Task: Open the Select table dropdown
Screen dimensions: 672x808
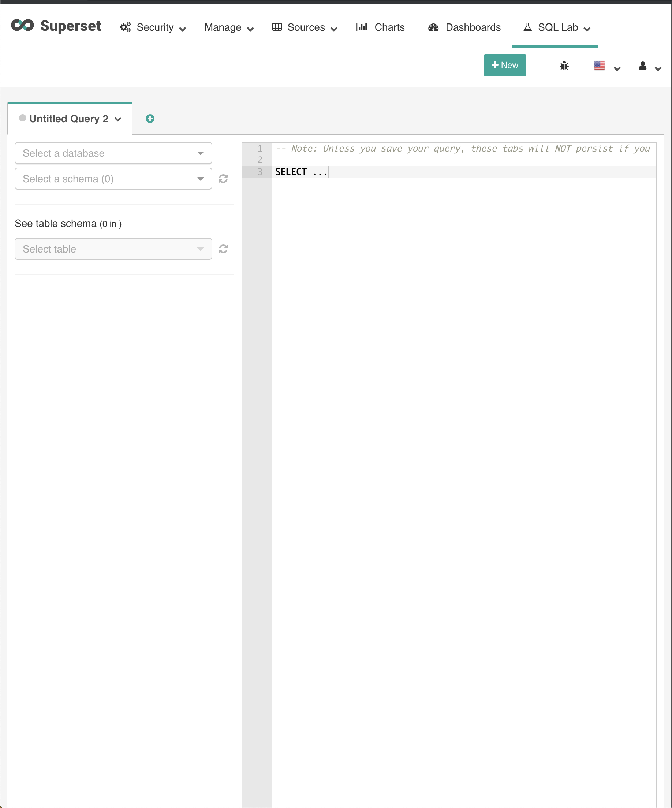Action: point(113,249)
